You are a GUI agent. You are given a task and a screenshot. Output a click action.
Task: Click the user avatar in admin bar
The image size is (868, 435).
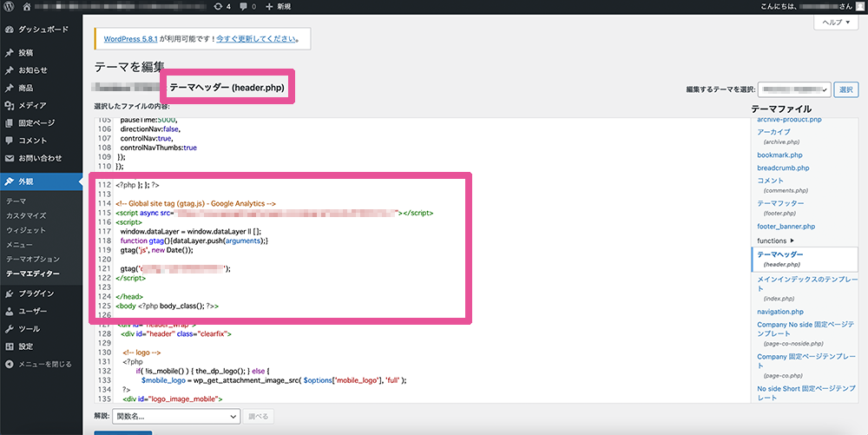861,5
